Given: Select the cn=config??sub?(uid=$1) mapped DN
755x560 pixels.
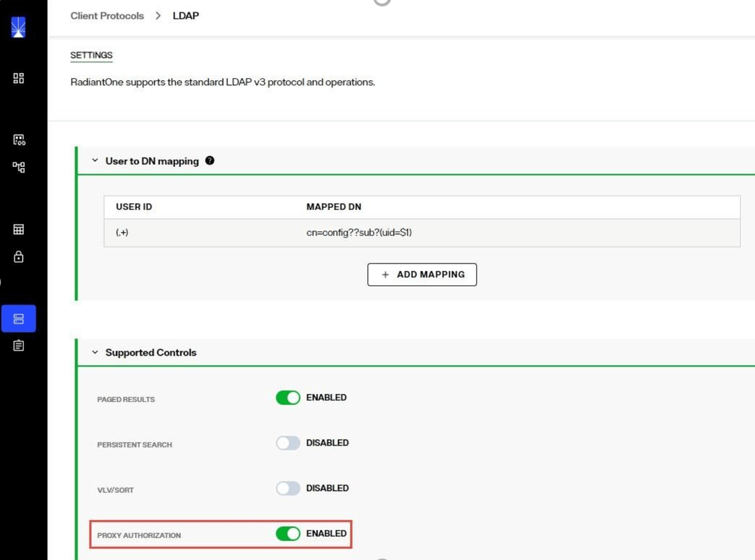Looking at the screenshot, I should [359, 232].
